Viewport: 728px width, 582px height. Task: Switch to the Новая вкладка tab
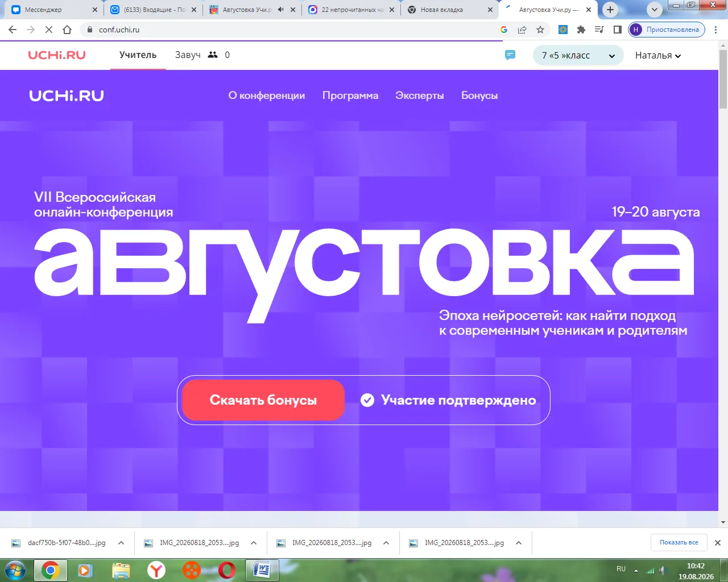coord(450,10)
